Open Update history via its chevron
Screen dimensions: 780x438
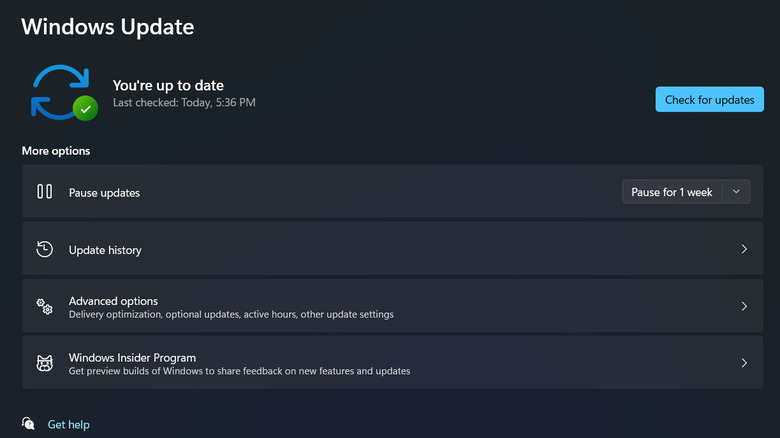pos(744,249)
